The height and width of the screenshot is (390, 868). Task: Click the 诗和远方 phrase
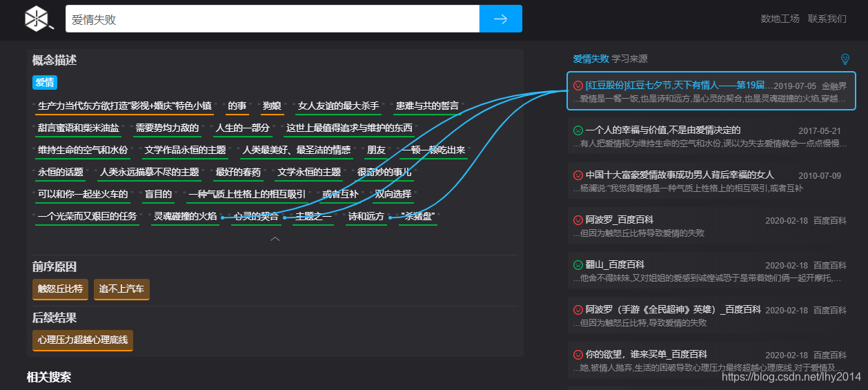366,217
